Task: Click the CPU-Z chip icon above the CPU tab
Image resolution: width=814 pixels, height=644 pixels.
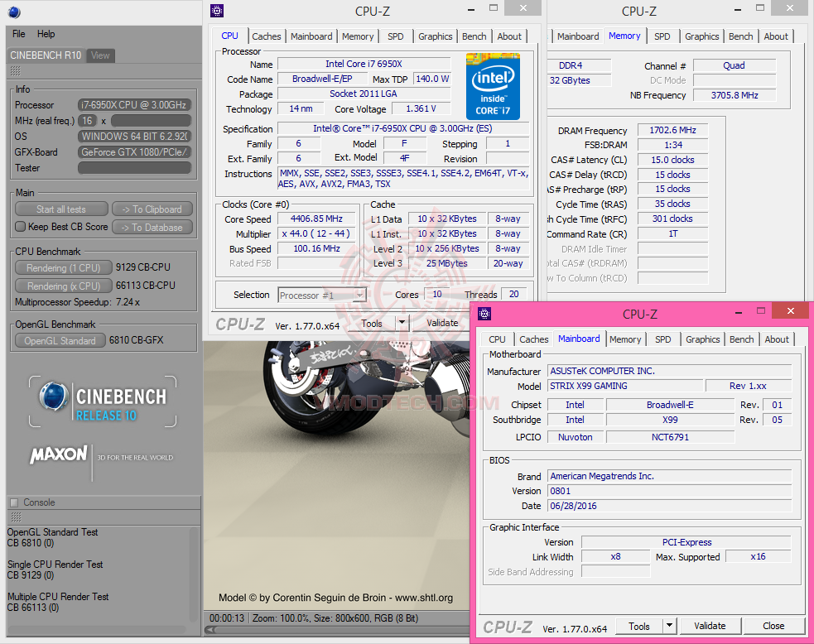Action: tap(217, 11)
